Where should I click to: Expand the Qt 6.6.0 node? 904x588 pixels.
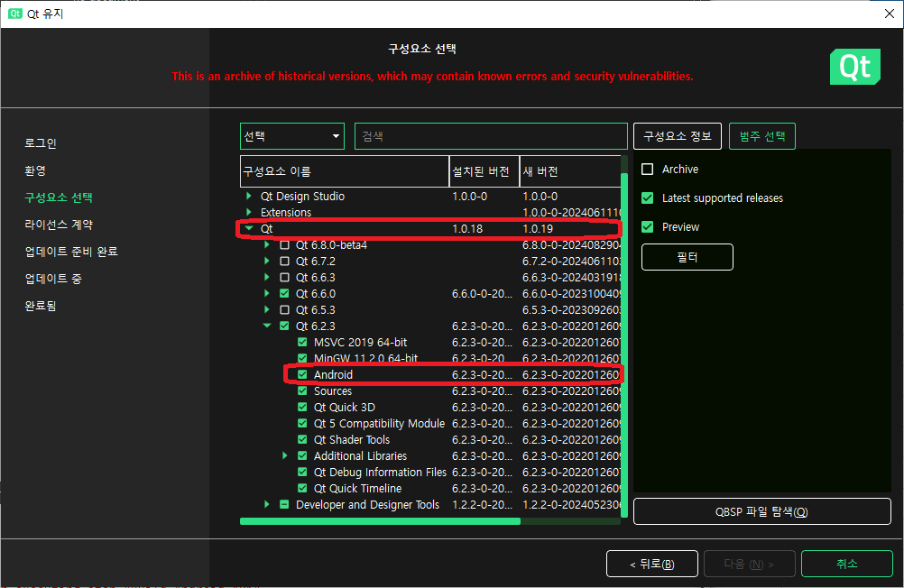click(267, 293)
